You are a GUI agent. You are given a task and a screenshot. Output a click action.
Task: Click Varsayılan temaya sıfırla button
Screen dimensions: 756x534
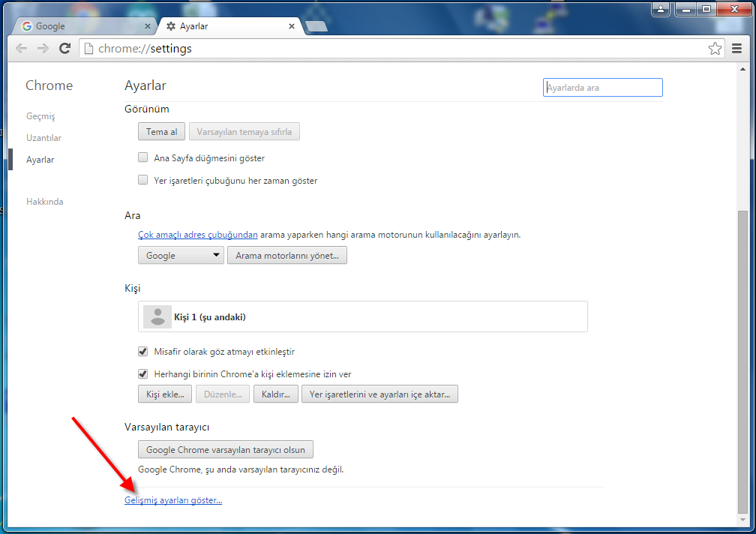pyautogui.click(x=244, y=131)
